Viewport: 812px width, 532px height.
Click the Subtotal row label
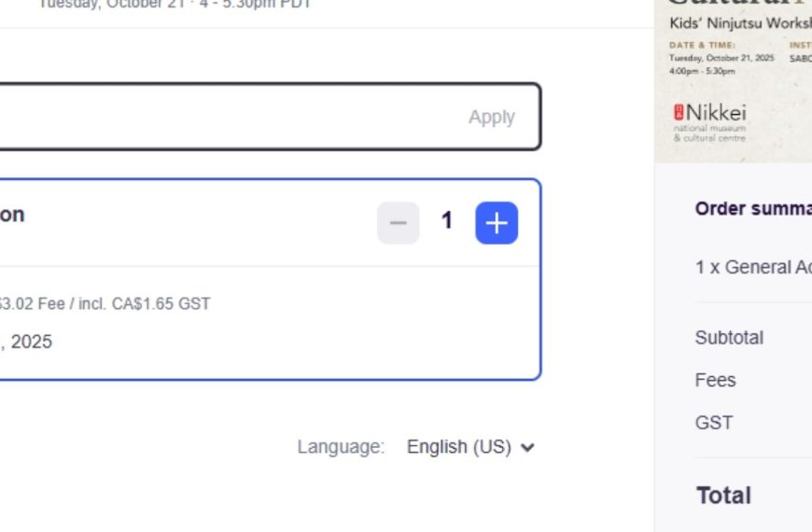point(729,338)
